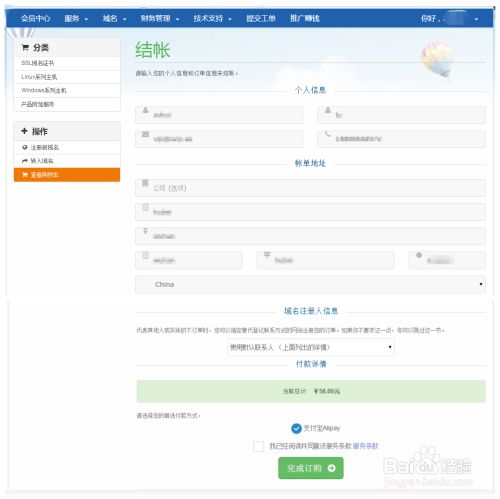Focus the address field containing hubei
This screenshot has width=500, height=499.
(x=310, y=212)
